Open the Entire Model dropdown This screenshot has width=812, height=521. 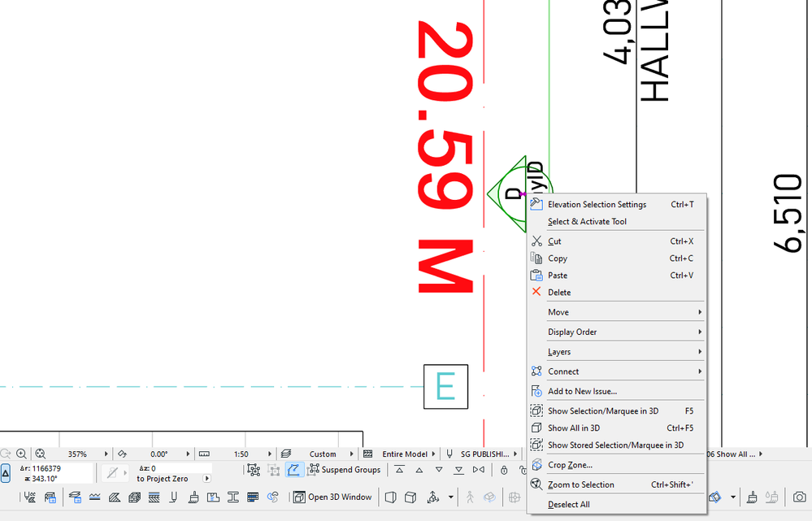pos(433,454)
